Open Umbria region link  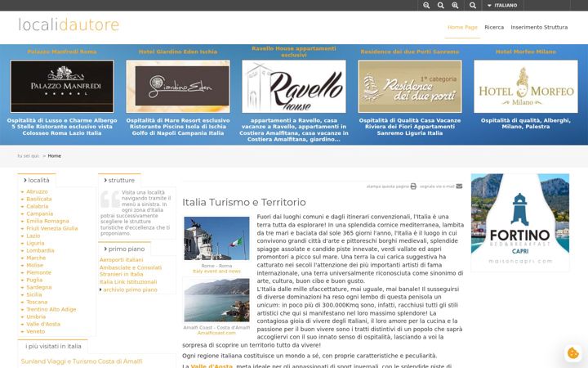[x=36, y=316]
